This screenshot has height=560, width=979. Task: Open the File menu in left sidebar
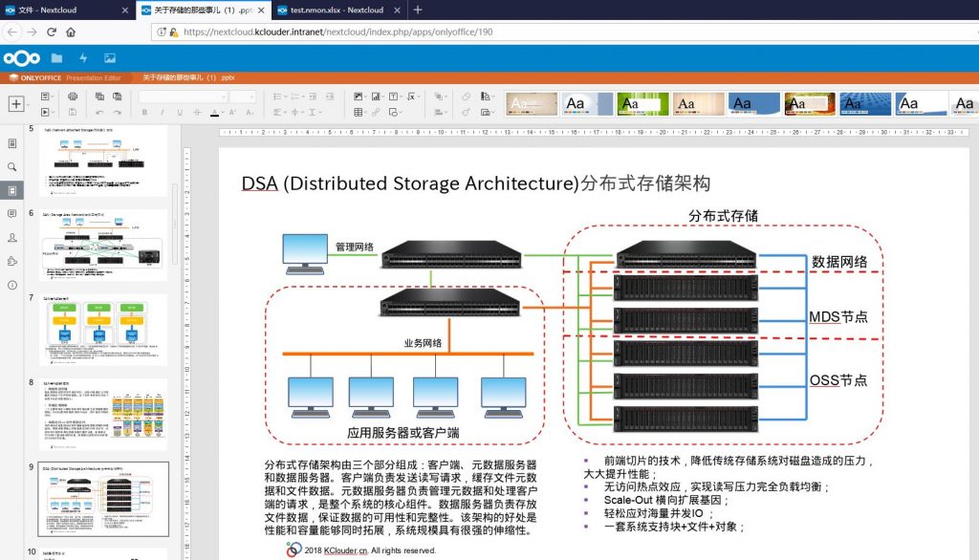(x=11, y=143)
